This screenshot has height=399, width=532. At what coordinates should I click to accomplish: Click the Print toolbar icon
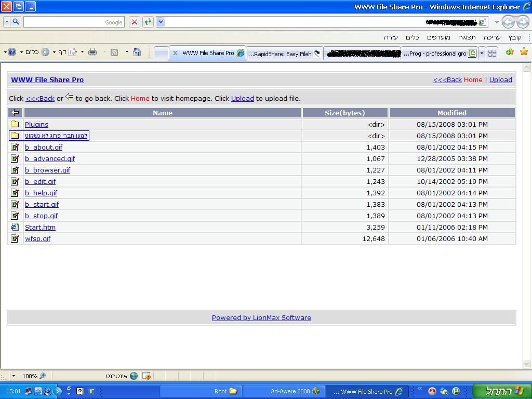pyautogui.click(x=92, y=52)
